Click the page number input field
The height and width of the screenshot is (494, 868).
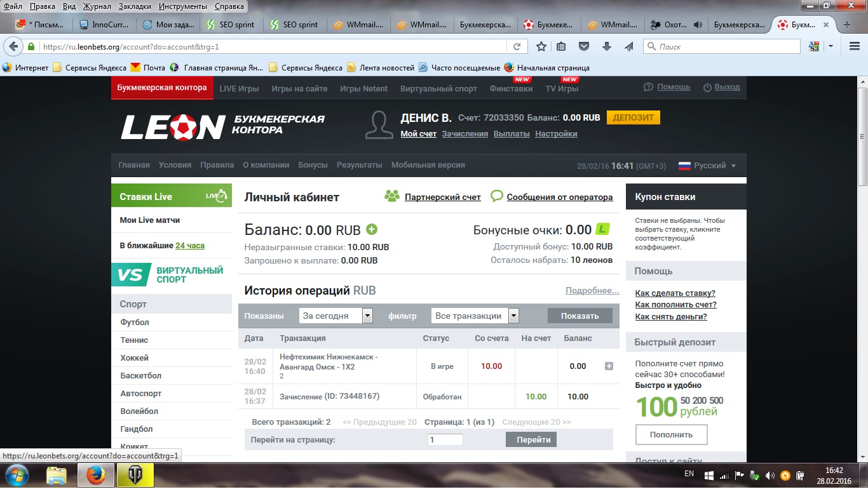(445, 439)
